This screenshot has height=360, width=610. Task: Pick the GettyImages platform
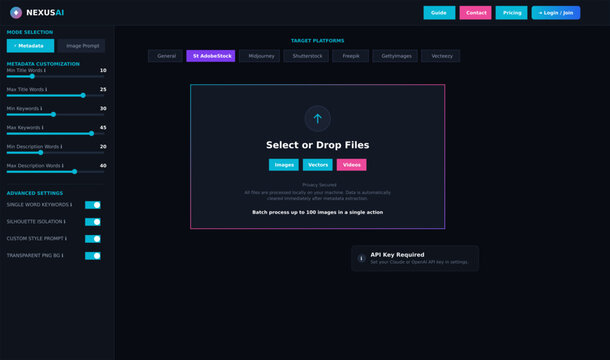click(395, 56)
